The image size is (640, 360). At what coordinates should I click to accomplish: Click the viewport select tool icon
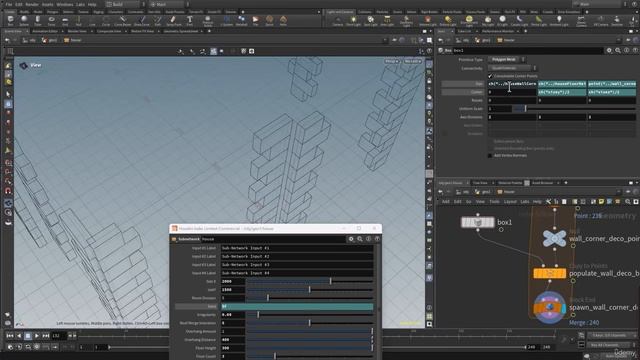(x=8, y=94)
